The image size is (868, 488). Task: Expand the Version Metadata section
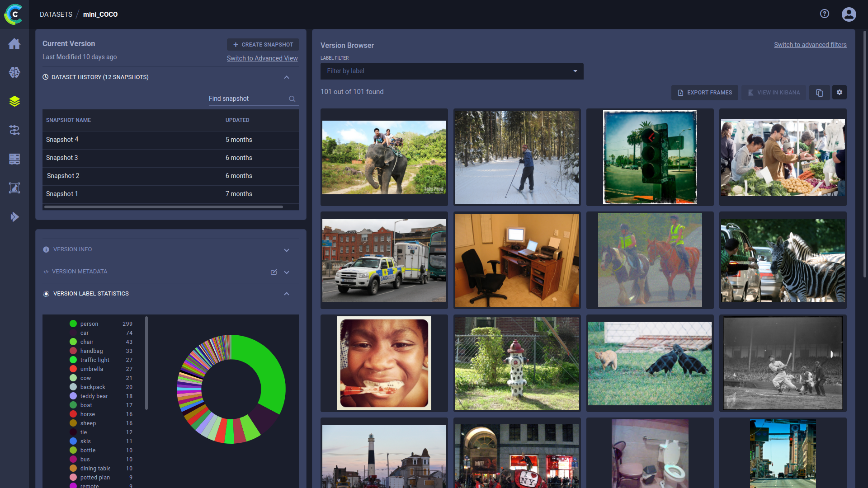pyautogui.click(x=286, y=272)
